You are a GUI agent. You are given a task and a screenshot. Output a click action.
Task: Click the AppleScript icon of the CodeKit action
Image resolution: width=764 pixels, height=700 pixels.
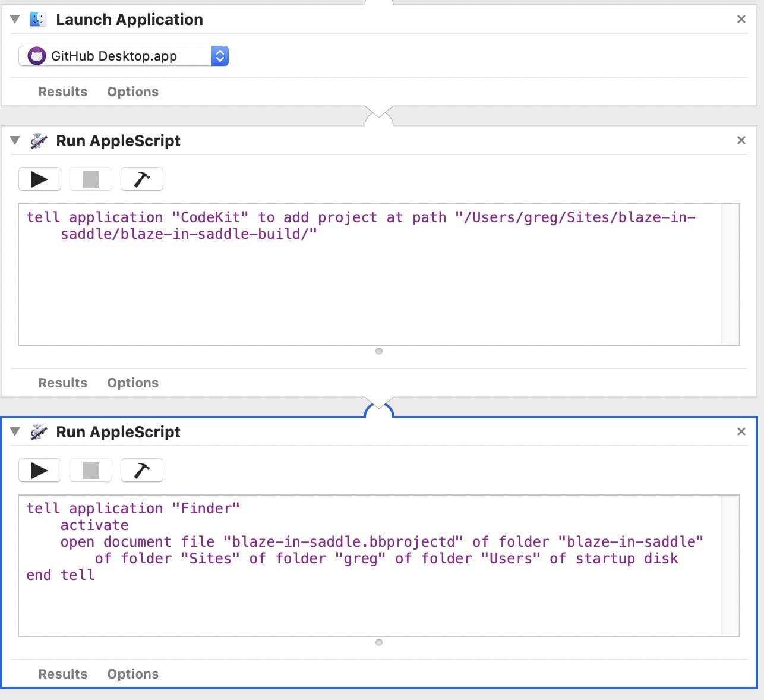pyautogui.click(x=39, y=140)
